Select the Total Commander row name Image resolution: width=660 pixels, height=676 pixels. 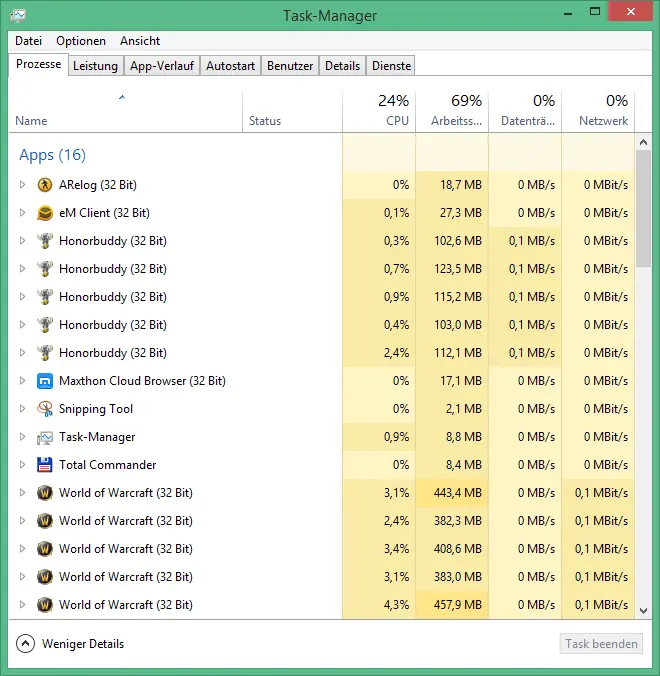[107, 465]
